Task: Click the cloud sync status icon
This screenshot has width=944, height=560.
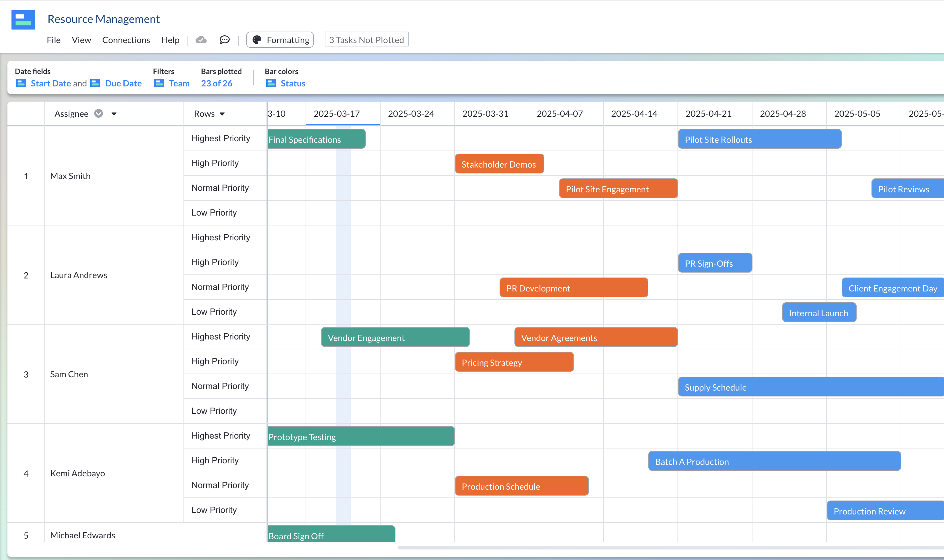Action: pyautogui.click(x=201, y=39)
